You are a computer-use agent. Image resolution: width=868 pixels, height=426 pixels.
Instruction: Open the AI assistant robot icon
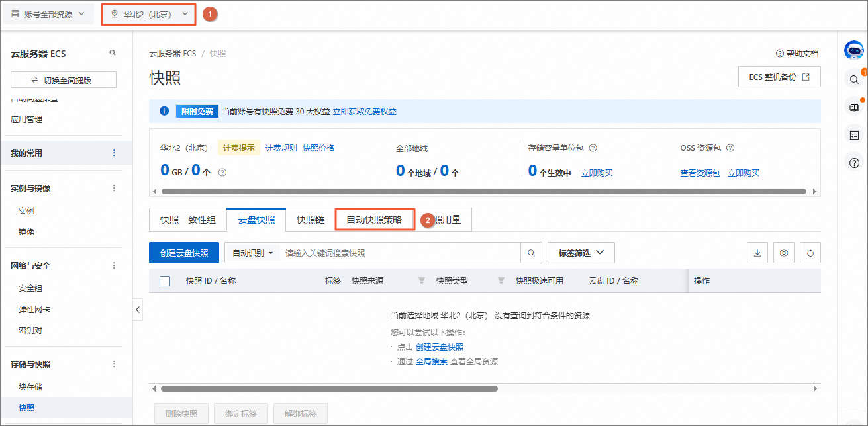[854, 50]
